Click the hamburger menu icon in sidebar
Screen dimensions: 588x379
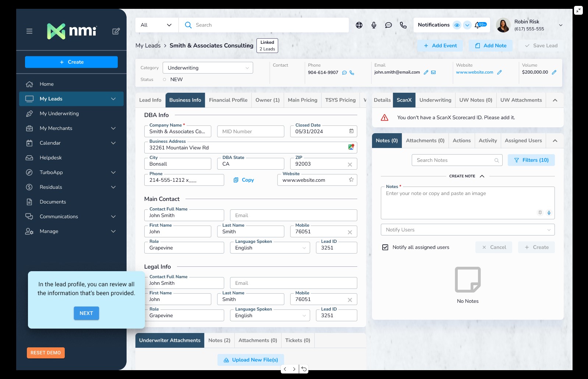click(29, 31)
